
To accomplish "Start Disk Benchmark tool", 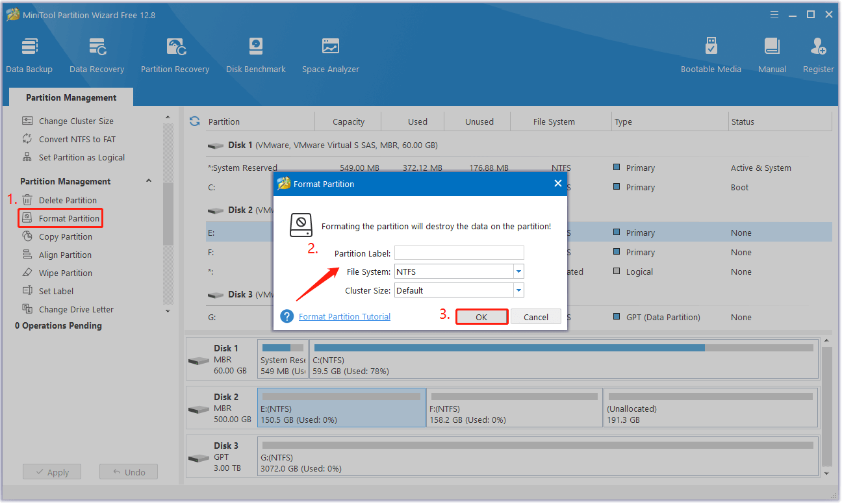I will point(256,56).
